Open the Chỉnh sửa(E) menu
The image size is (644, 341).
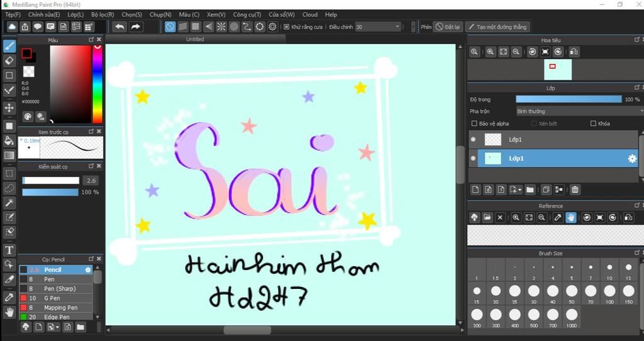pyautogui.click(x=43, y=14)
